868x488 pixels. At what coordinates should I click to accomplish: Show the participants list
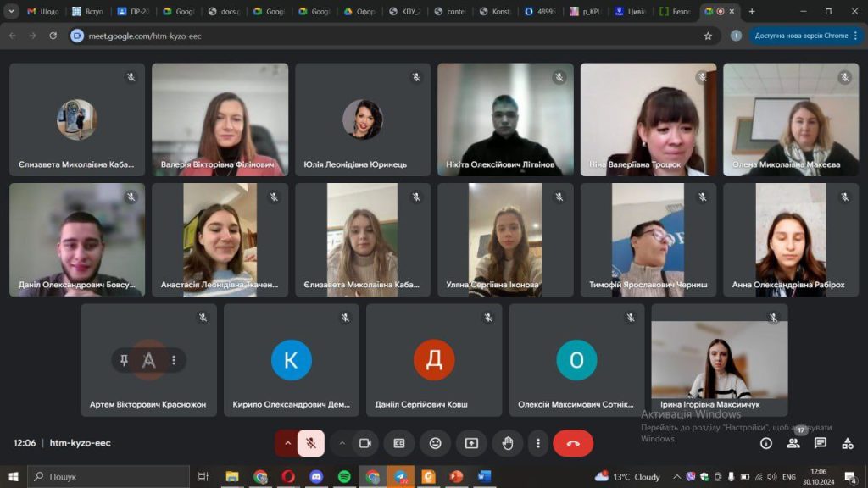[793, 443]
